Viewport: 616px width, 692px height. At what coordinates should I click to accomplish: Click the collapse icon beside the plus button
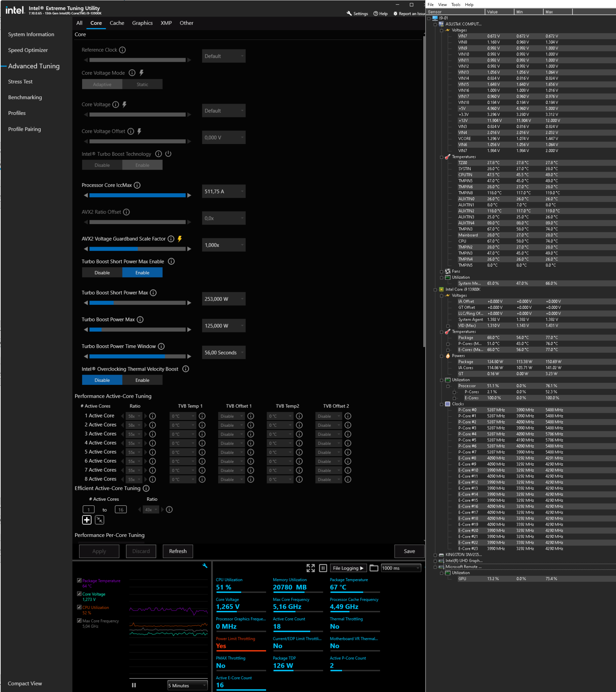click(100, 520)
